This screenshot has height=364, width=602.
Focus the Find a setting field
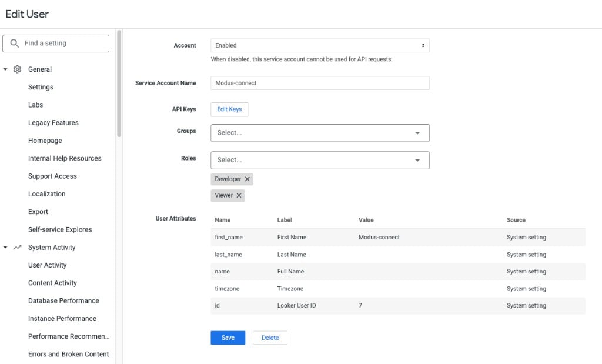[x=56, y=44]
